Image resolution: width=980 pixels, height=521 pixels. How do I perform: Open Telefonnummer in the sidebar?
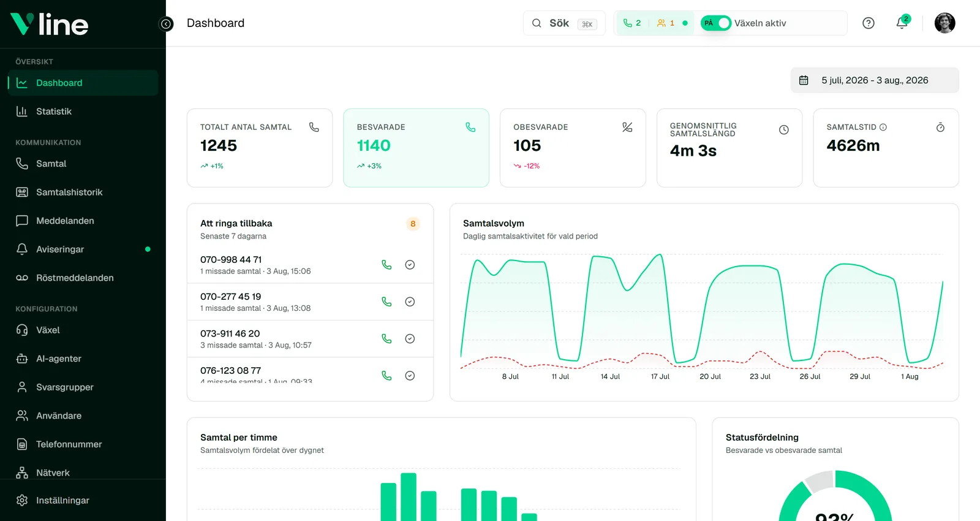click(x=83, y=444)
